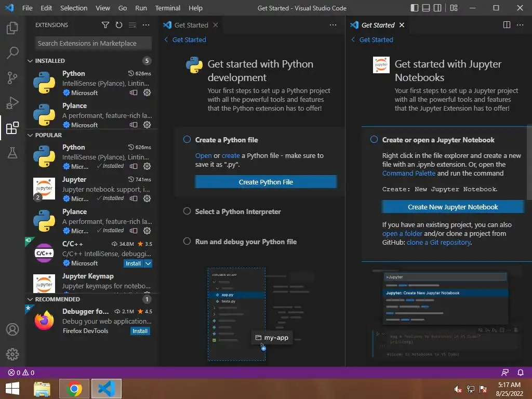Open the Accounts icon
Viewport: 532px width, 399px height.
[x=12, y=329]
